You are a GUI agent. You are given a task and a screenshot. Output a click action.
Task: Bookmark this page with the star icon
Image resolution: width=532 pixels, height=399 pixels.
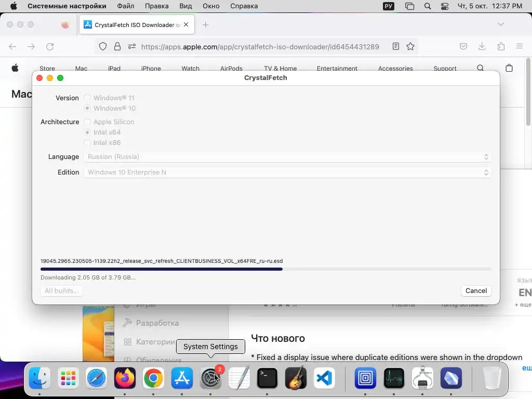point(410,46)
